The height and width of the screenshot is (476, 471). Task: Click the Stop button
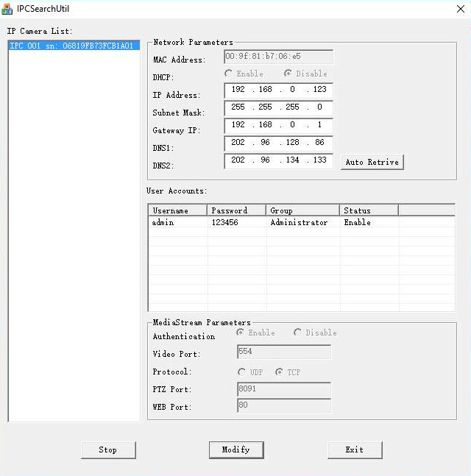click(107, 450)
